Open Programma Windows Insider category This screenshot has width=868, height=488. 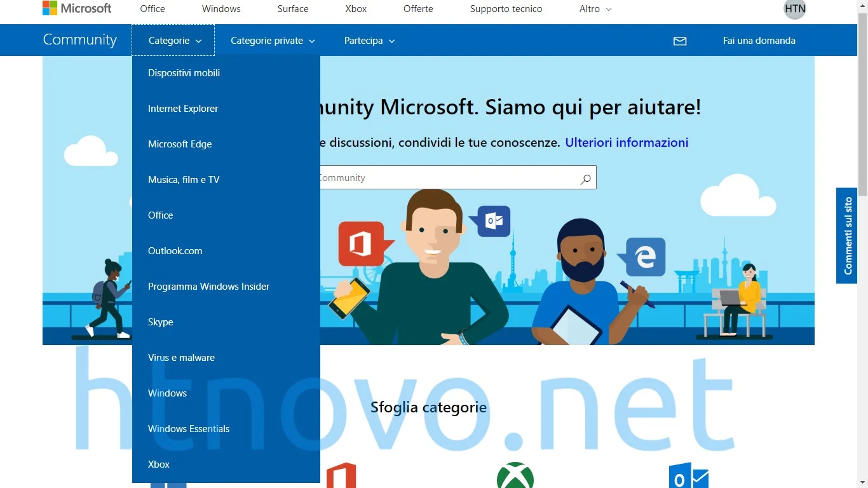(x=226, y=287)
